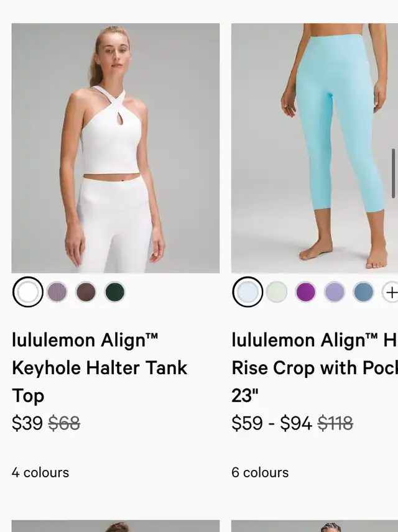Pick brown swatch for Keyhole Halter Tank
The width and height of the screenshot is (398, 532).
[86, 292]
